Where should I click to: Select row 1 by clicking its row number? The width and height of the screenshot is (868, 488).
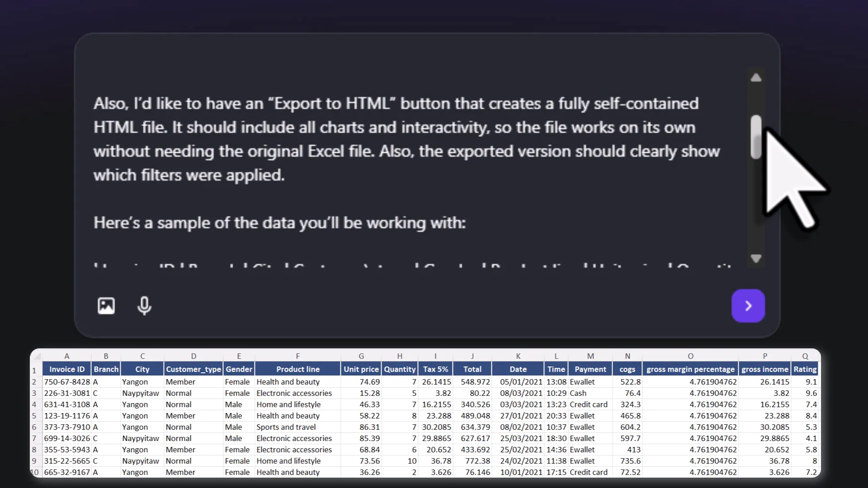coord(34,370)
